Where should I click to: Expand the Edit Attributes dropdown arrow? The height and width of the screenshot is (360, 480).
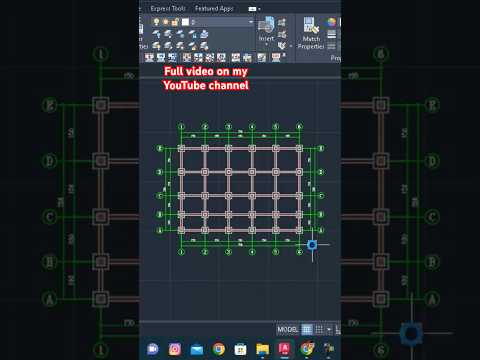tap(291, 46)
